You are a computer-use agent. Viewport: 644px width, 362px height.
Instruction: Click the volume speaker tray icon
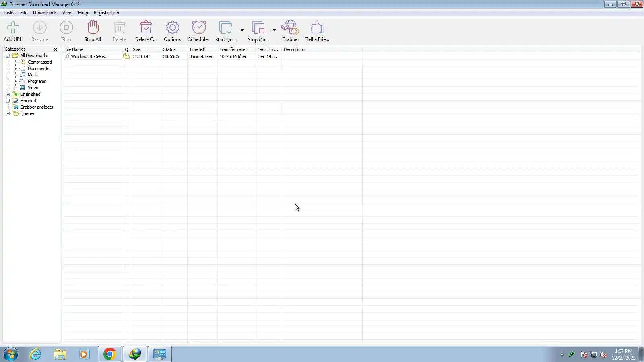pyautogui.click(x=603, y=354)
